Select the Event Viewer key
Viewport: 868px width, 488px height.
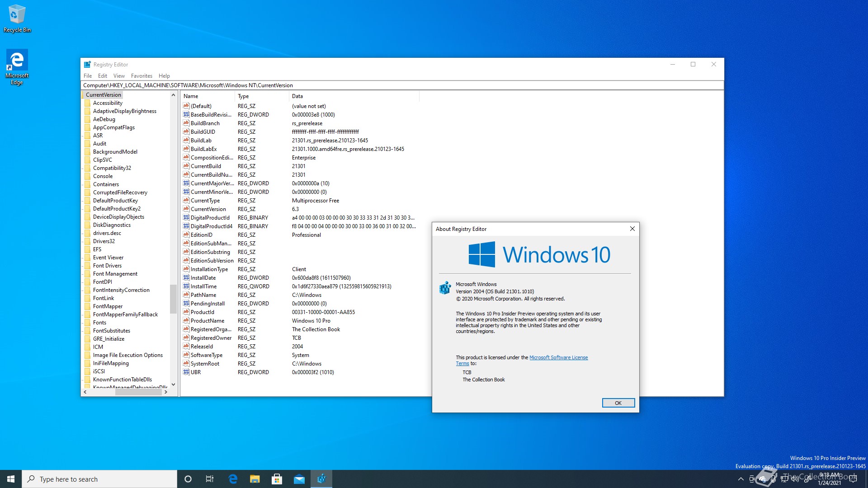point(108,258)
